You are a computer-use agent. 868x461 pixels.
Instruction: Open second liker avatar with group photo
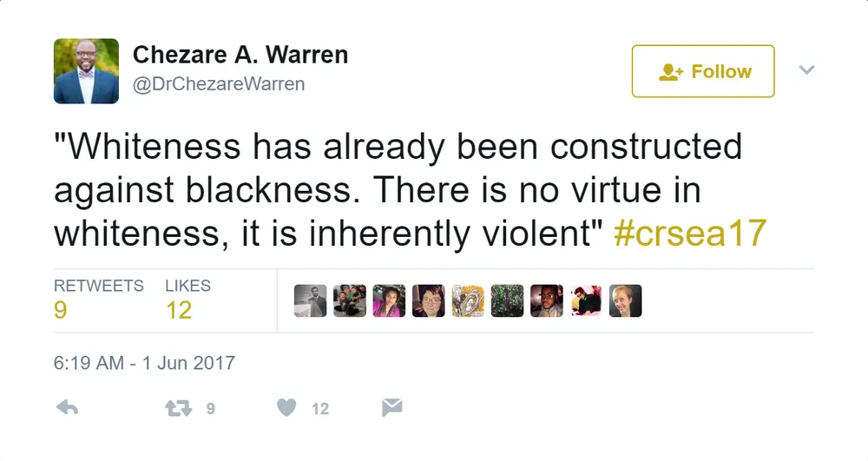pos(350,301)
